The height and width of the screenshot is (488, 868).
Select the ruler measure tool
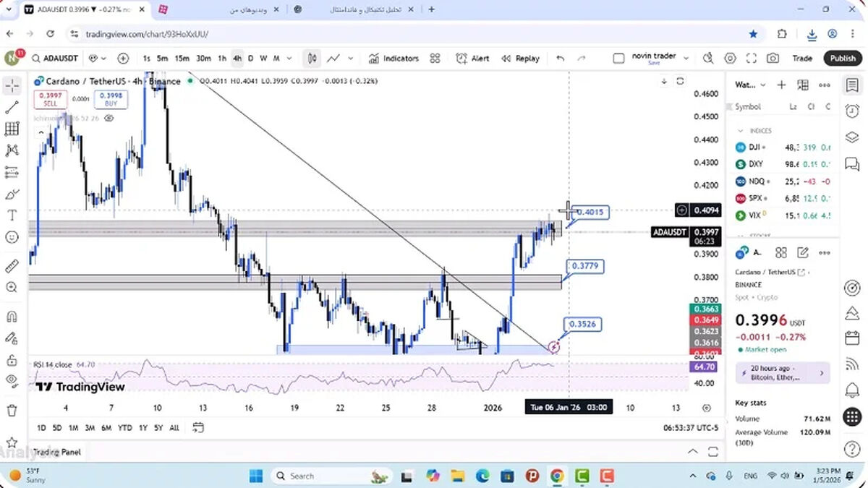12,266
